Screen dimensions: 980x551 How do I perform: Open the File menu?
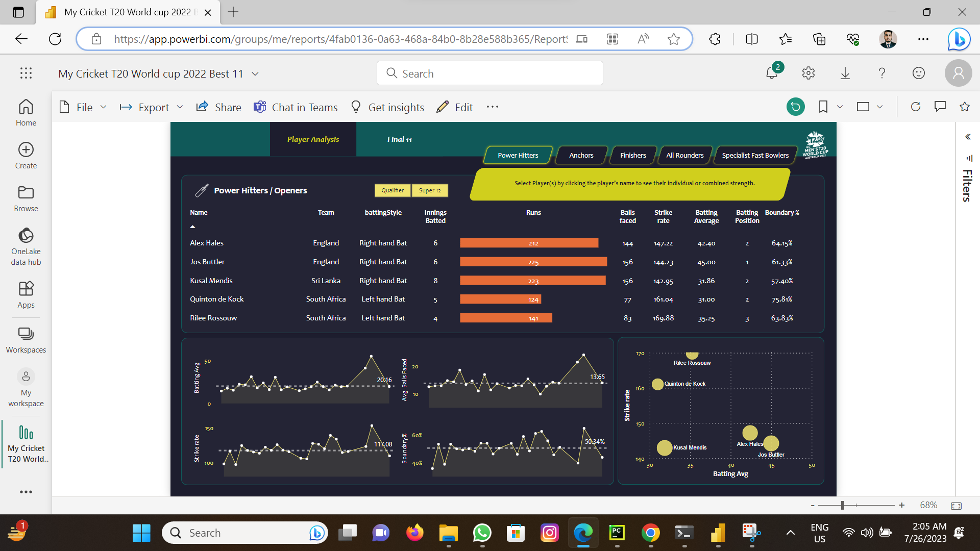pos(84,107)
